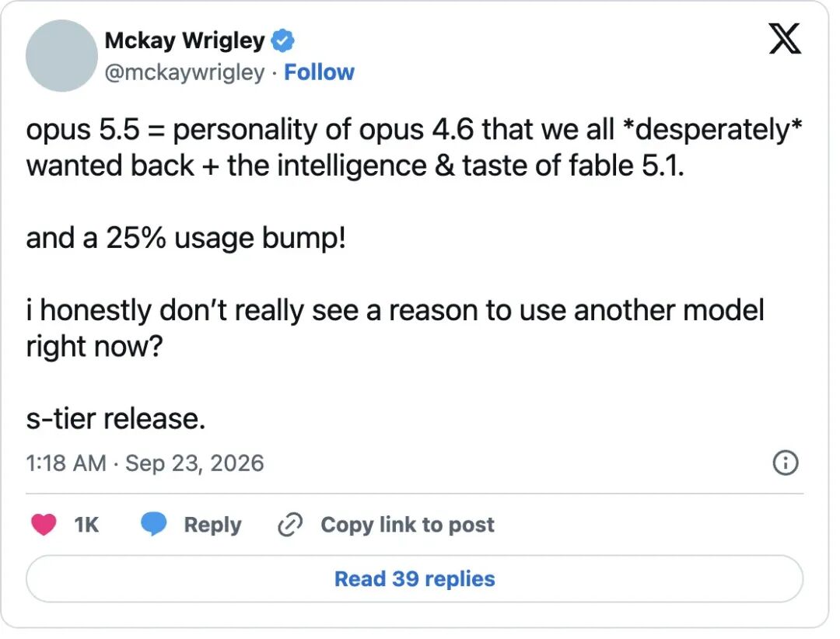
Task: Click the chain link icon
Action: pos(290,525)
